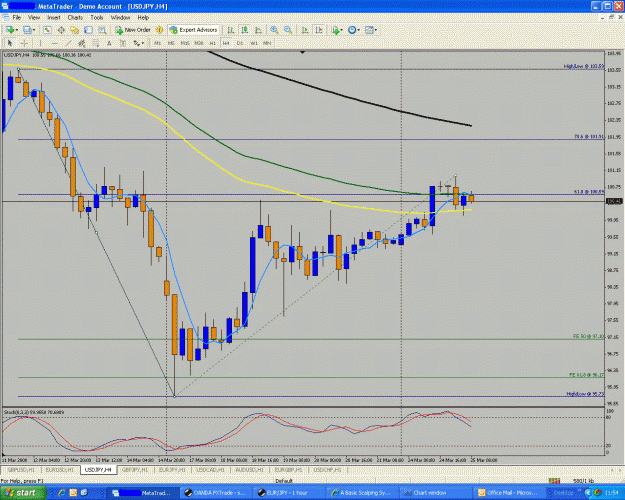Image resolution: width=625 pixels, height=500 pixels.
Task: Switch to the EURUSD,H1 chart tab
Action: pos(59,470)
